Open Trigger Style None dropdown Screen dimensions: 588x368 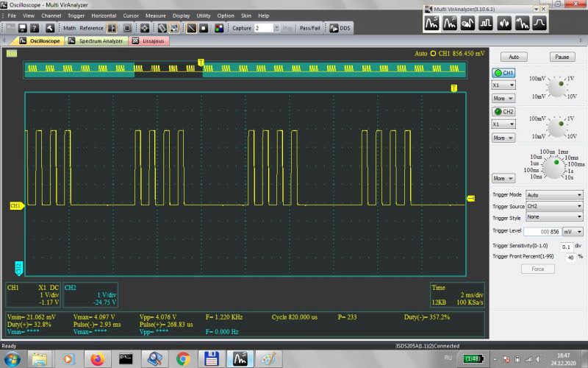point(554,217)
